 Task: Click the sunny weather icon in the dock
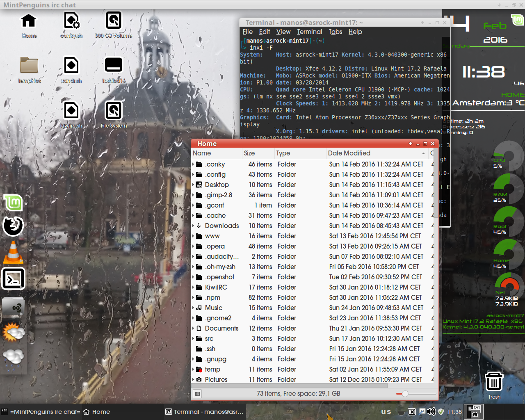[x=13, y=332]
